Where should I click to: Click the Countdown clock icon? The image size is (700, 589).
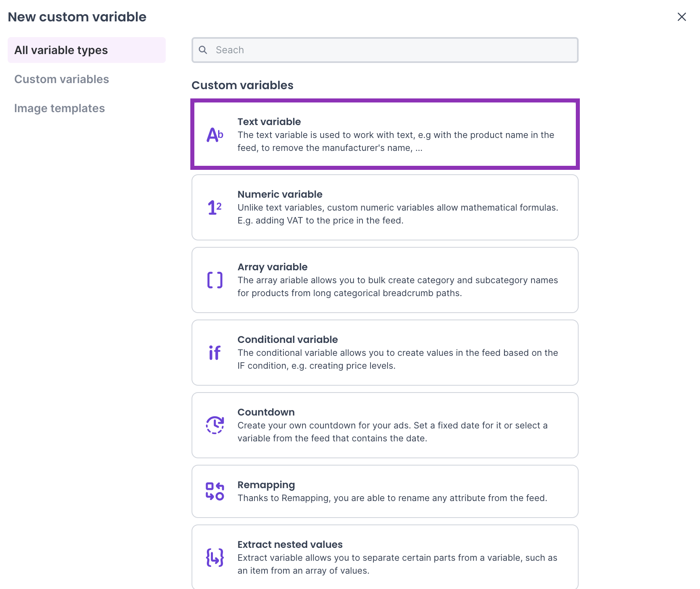tap(215, 425)
